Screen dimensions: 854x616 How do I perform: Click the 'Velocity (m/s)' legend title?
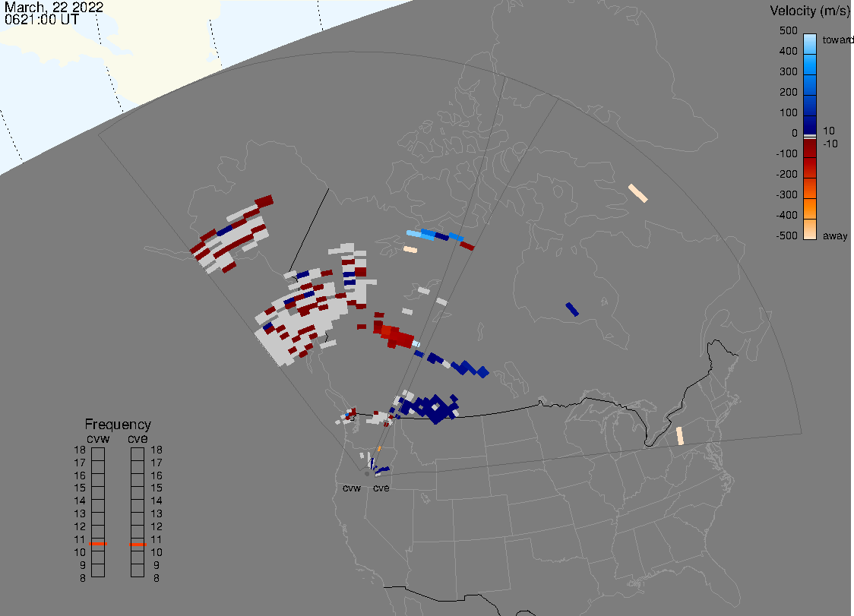[808, 11]
